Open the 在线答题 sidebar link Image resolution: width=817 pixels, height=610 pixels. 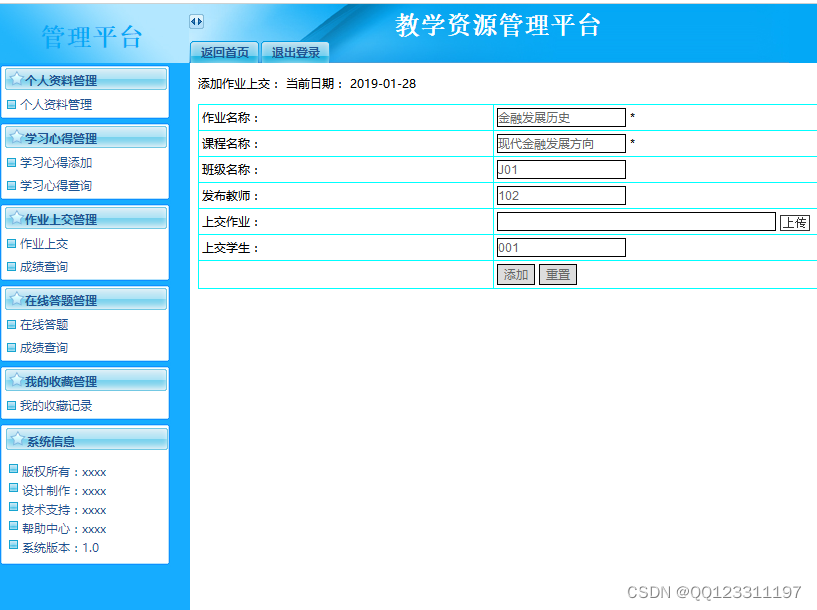44,325
